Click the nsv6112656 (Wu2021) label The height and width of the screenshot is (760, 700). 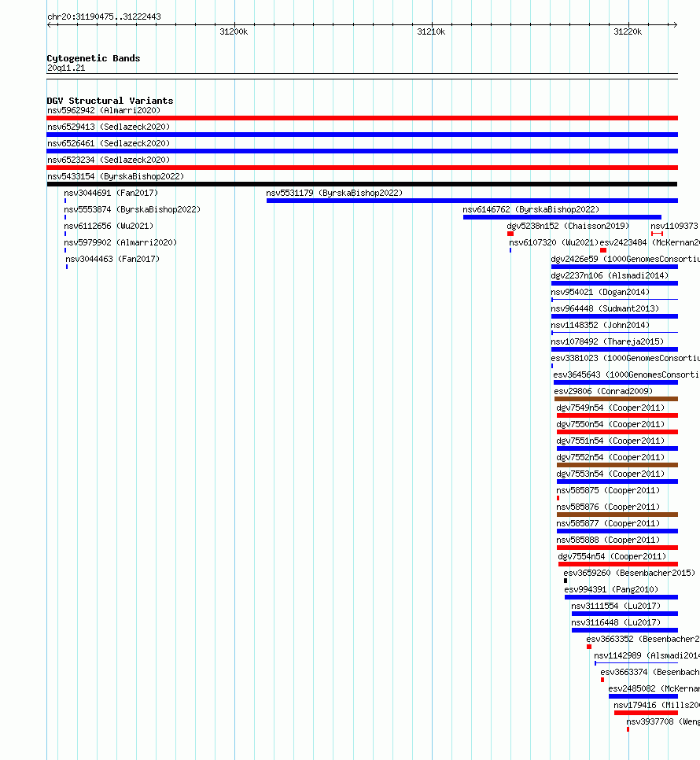tap(109, 226)
